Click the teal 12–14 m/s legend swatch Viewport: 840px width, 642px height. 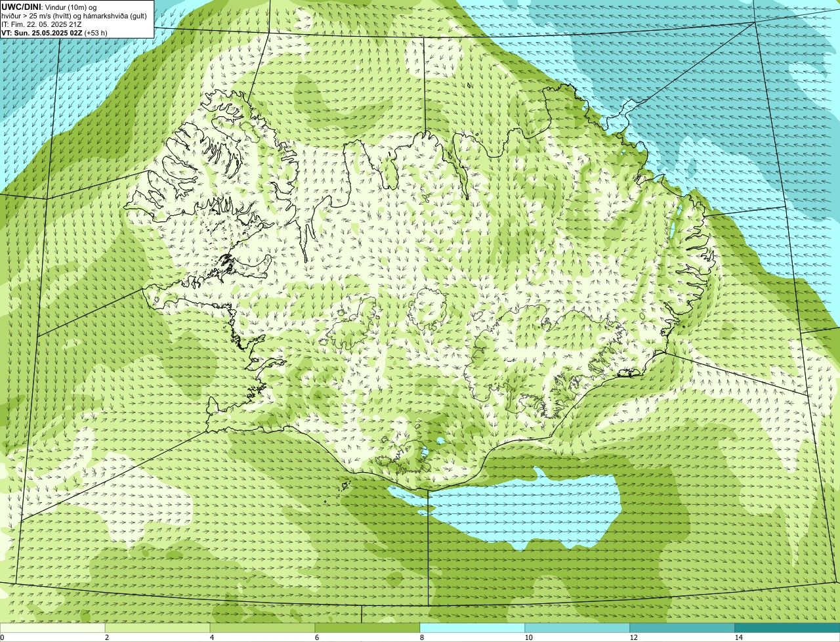(x=682, y=628)
